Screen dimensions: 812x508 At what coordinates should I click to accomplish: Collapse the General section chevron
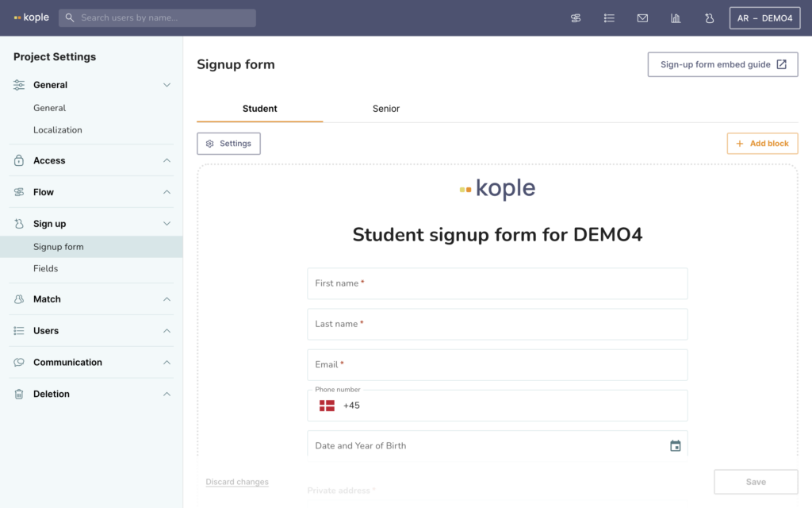pyautogui.click(x=167, y=85)
